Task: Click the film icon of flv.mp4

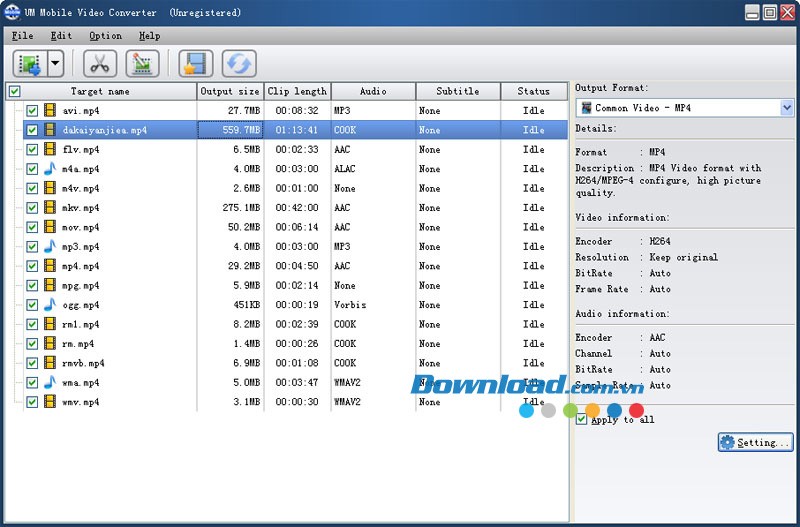Action: coord(50,149)
